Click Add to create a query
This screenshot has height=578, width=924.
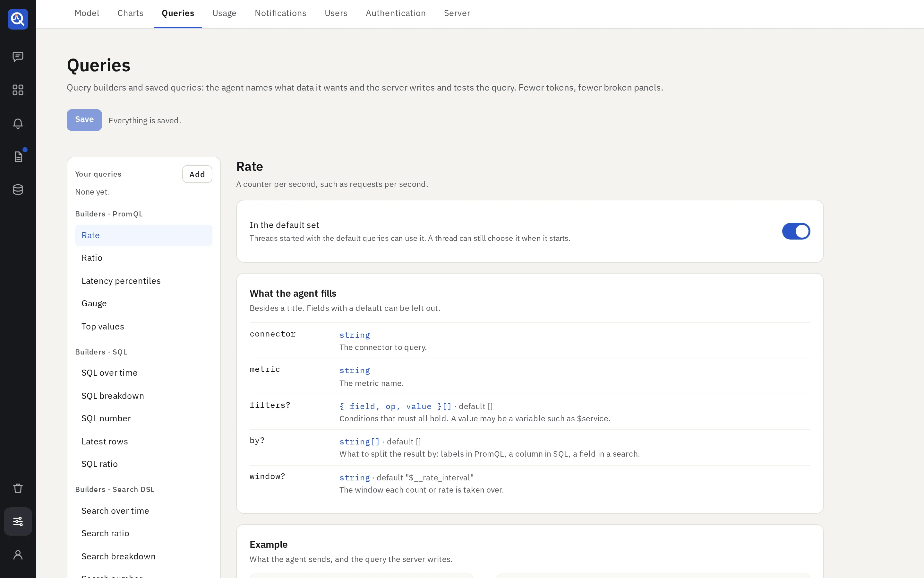click(x=197, y=174)
